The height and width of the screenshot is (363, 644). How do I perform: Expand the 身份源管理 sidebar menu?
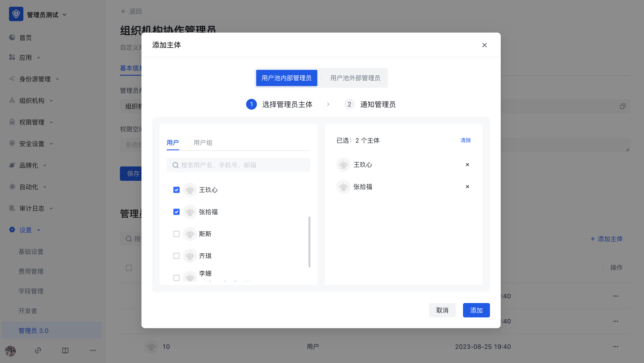coord(35,79)
